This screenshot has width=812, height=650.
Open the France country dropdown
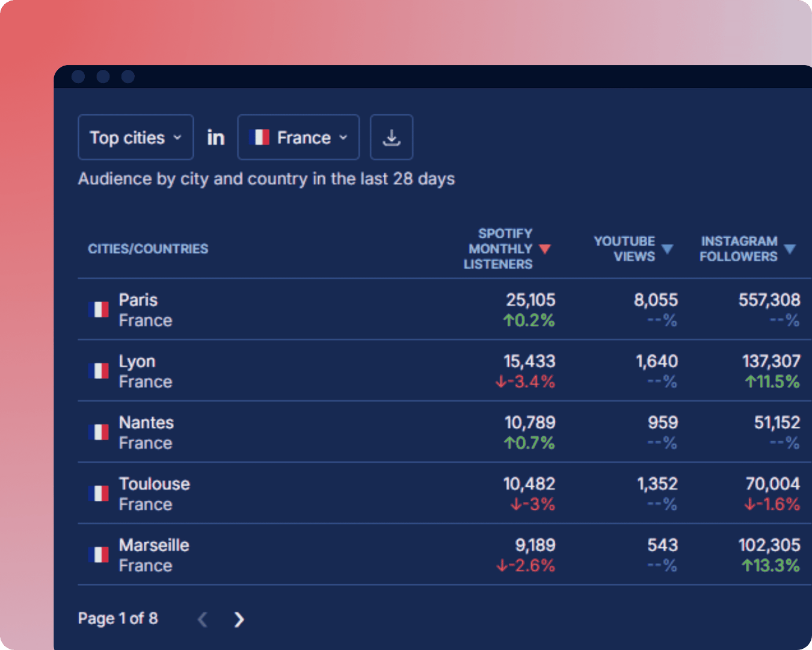coord(298,137)
